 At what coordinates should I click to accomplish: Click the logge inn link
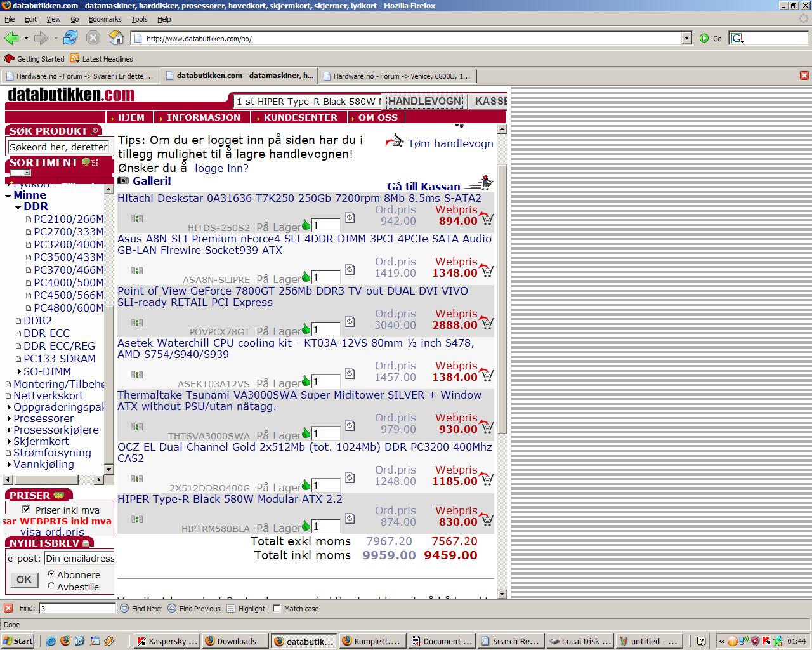click(221, 168)
